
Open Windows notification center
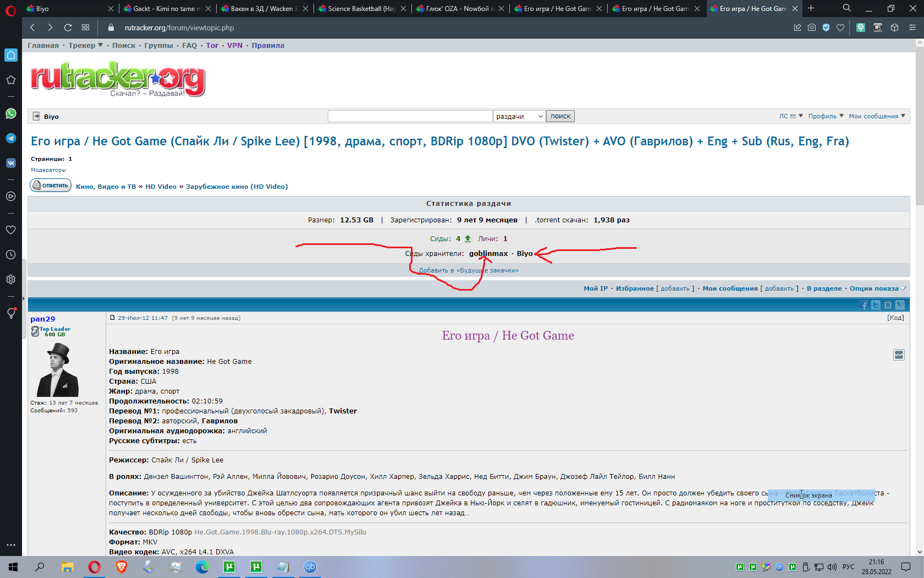coord(906,567)
